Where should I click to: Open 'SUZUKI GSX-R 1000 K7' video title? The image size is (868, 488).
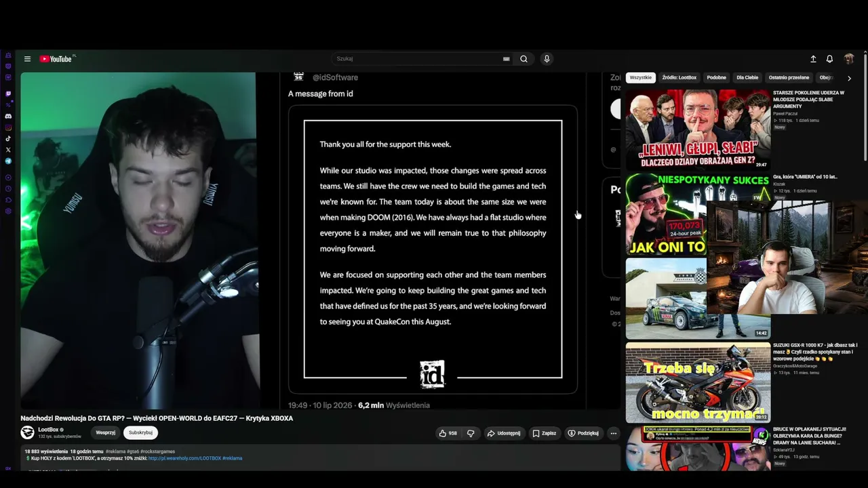click(815, 352)
